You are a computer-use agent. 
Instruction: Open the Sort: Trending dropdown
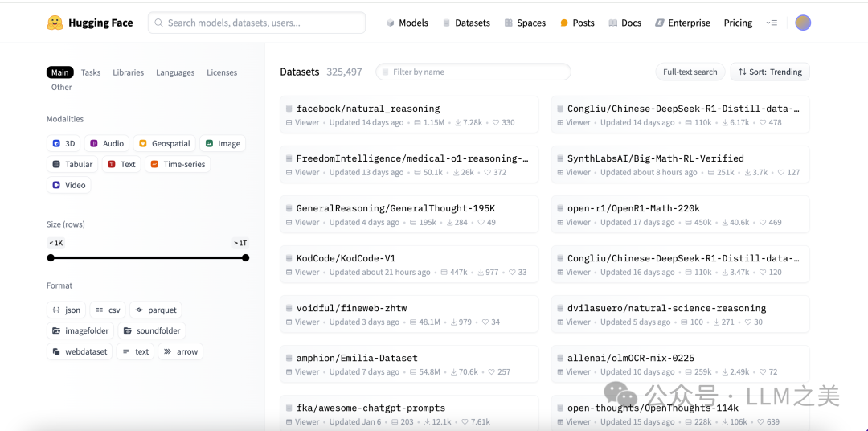tap(770, 72)
